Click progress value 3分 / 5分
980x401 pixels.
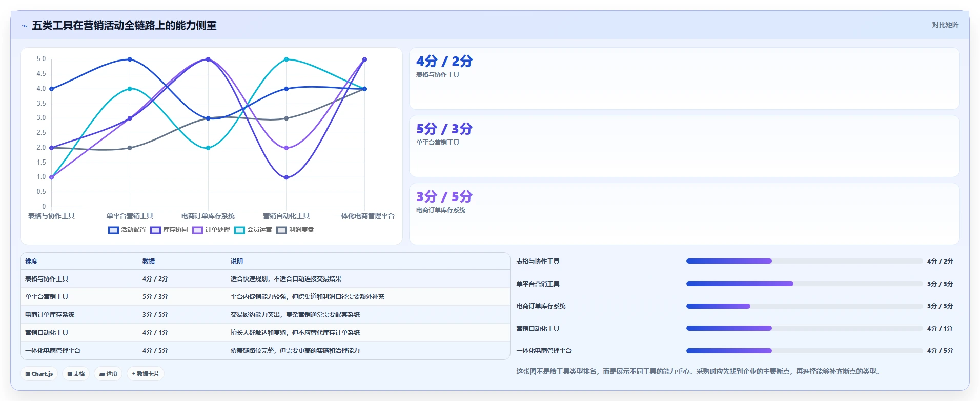coord(940,306)
